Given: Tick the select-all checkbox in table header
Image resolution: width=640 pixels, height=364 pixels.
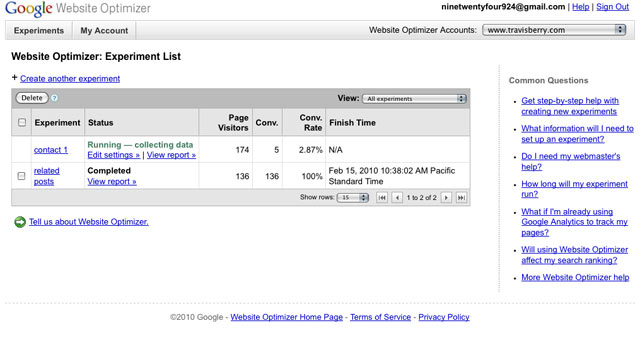Looking at the screenshot, I should [22, 122].
